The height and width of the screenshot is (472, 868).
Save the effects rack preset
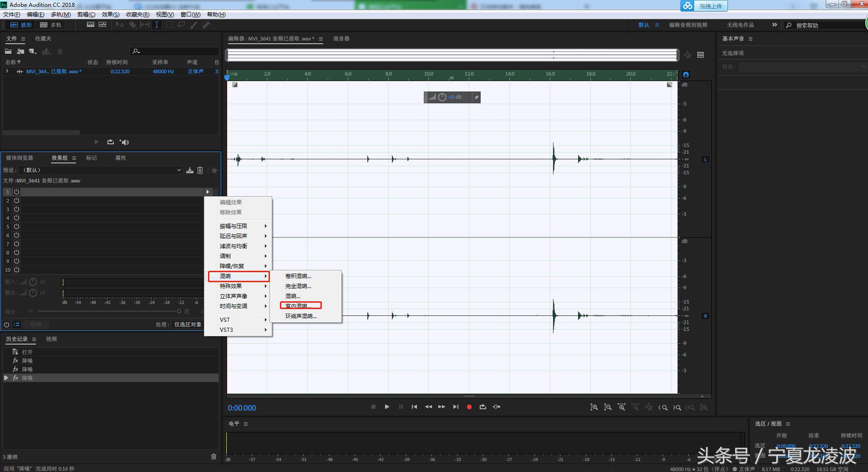(x=190, y=170)
